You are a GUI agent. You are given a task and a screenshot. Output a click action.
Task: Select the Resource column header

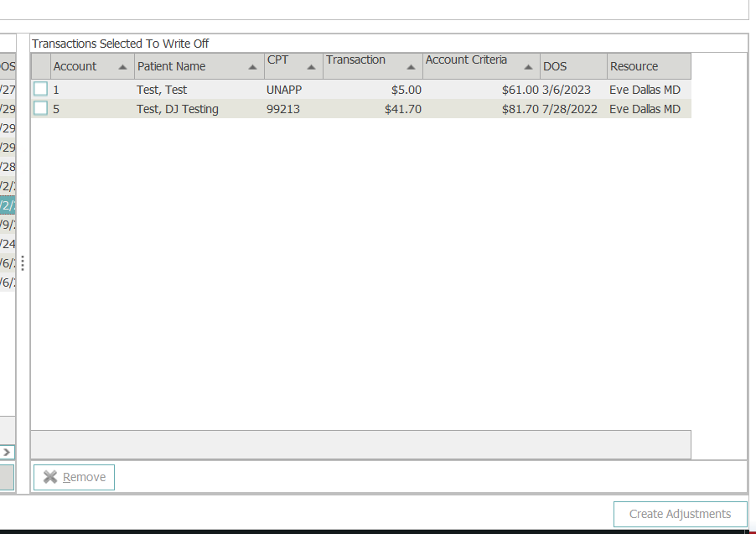648,66
